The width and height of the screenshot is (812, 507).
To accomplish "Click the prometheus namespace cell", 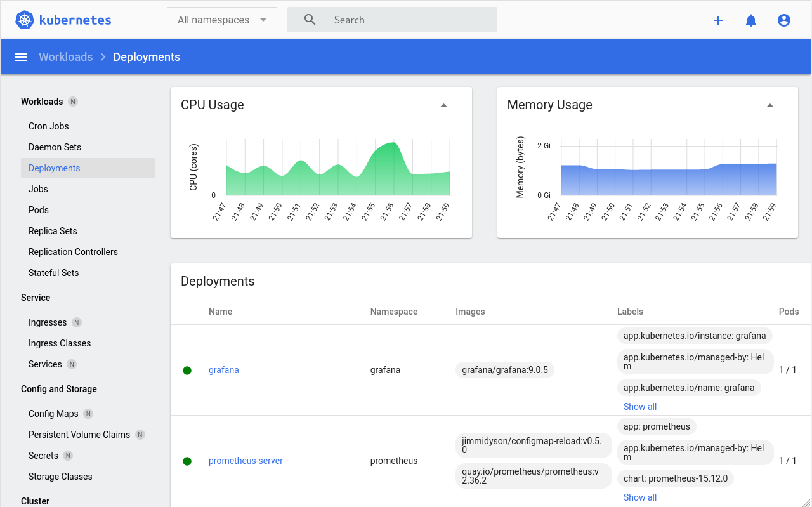I will click(x=394, y=461).
